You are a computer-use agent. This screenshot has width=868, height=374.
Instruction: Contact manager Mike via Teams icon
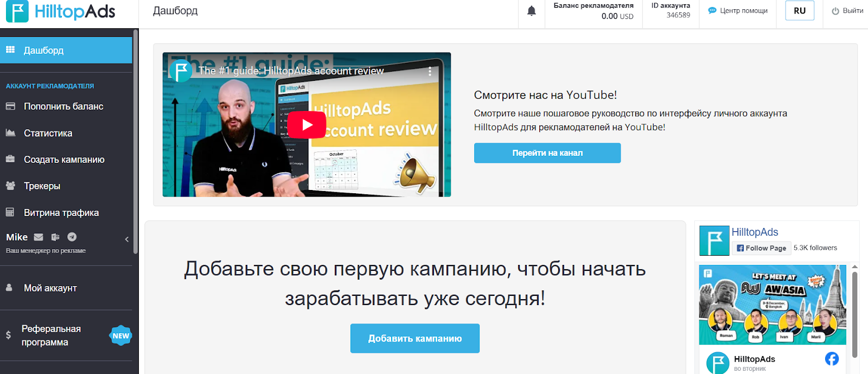pos(55,237)
